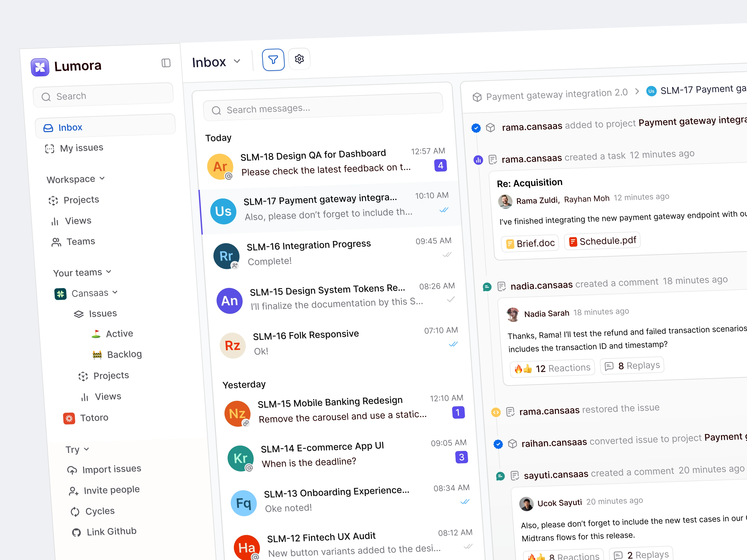Click Rama Zuldi's profile photo
747x560 pixels.
(505, 202)
